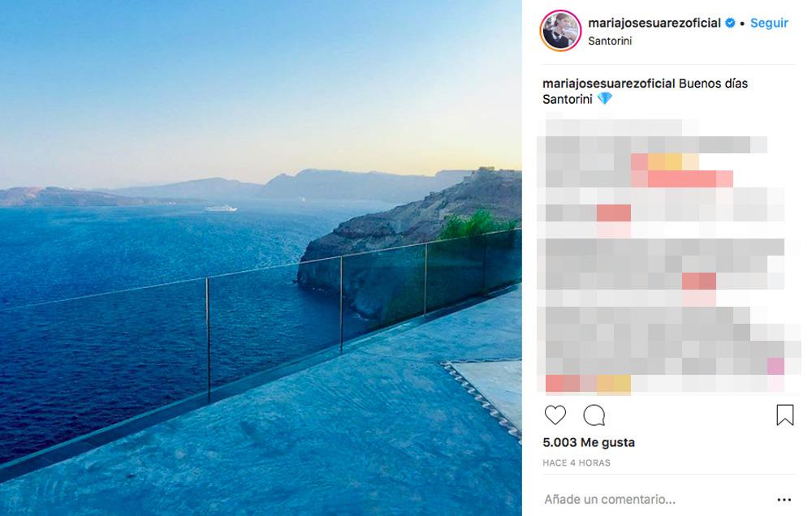812x516 pixels.
Task: Click the hilltop buildings on the cliff
Action: click(486, 171)
